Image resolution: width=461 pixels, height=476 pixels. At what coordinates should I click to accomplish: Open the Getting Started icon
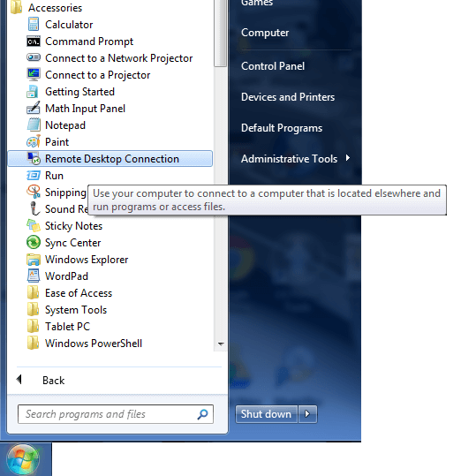(x=33, y=92)
